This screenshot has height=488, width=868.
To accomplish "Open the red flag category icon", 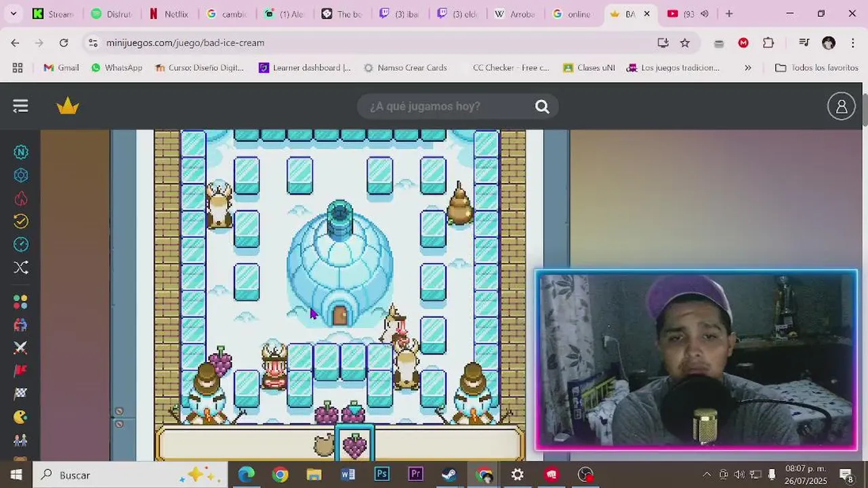I will tap(21, 371).
